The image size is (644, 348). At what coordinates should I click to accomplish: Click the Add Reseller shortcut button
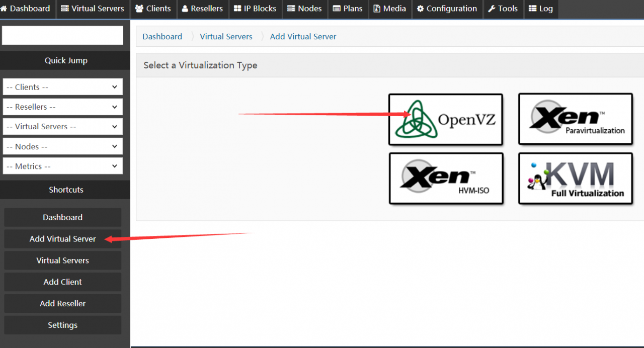coord(63,304)
